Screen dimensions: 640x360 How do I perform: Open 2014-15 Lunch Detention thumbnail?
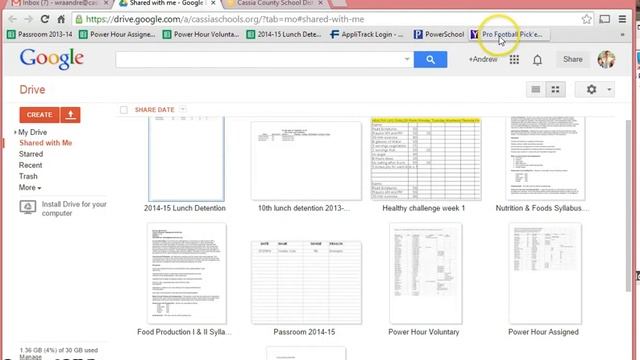[186, 159]
